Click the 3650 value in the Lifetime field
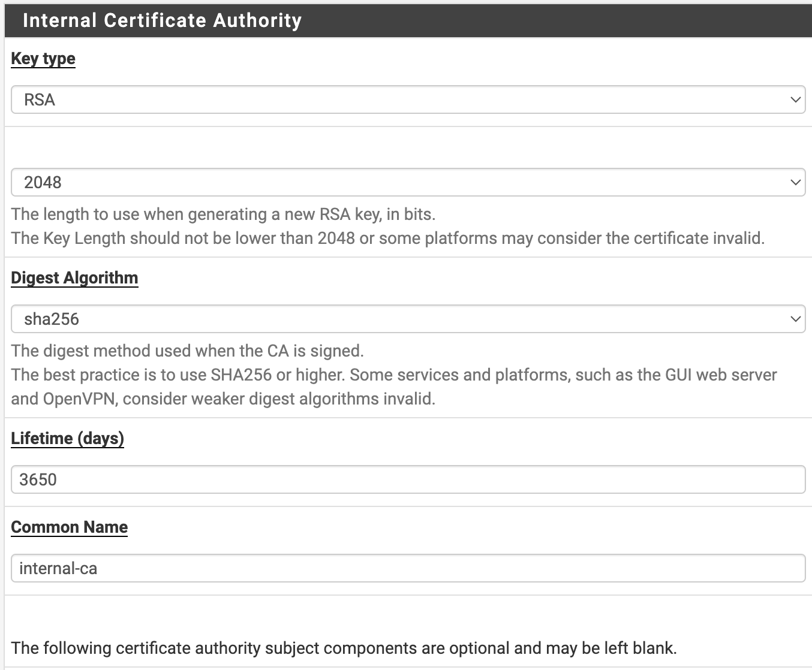This screenshot has height=670, width=812. pos(38,480)
